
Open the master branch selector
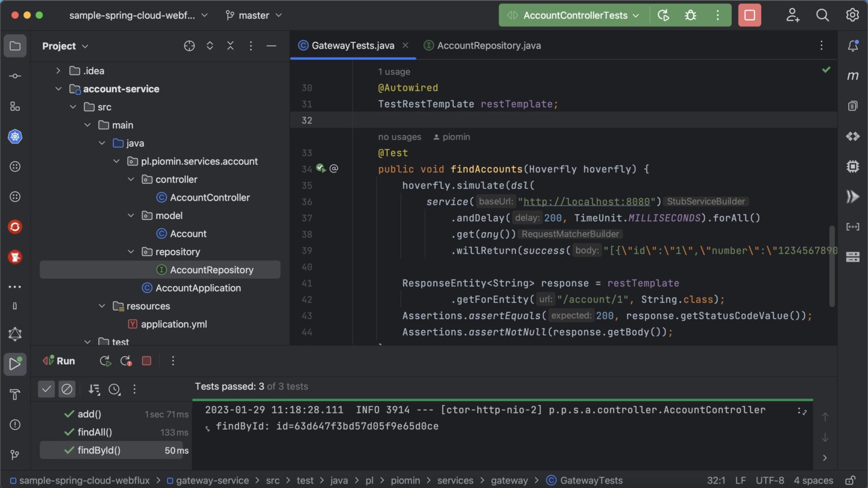pos(254,15)
